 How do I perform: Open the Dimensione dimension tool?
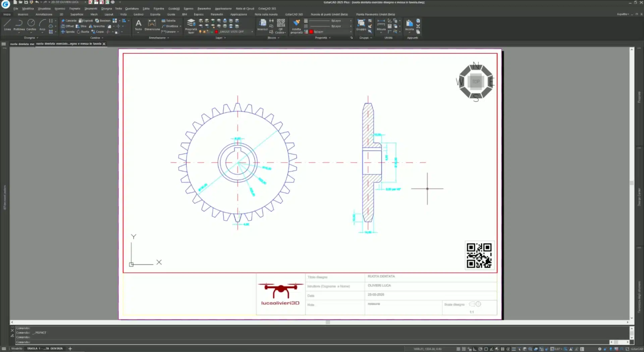(x=152, y=25)
